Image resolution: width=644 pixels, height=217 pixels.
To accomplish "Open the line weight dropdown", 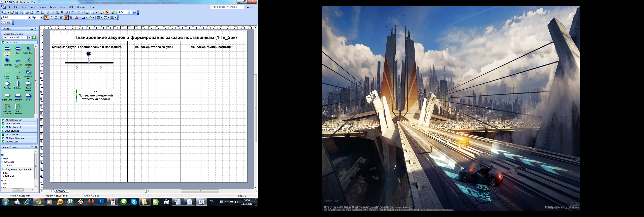I will (102, 17).
